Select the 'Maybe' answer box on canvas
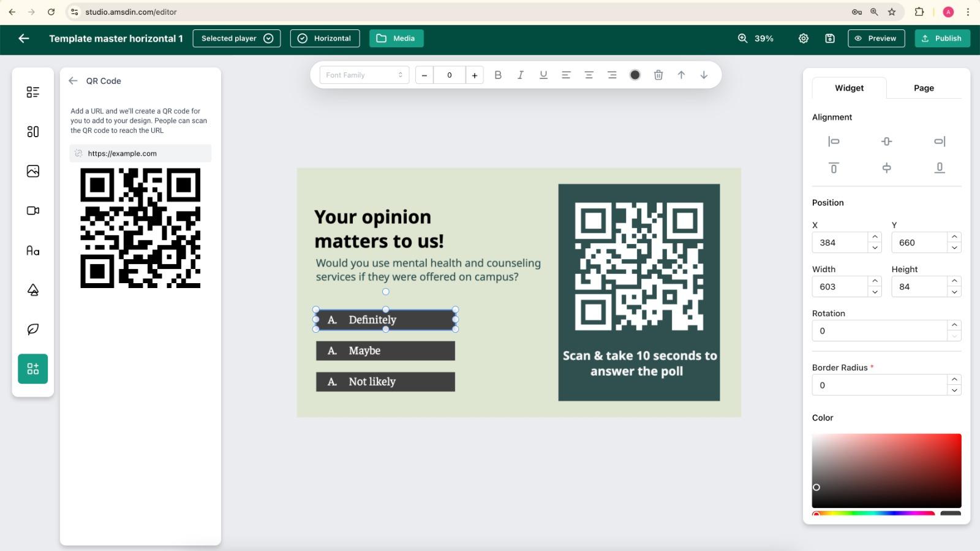The height and width of the screenshot is (551, 980). click(x=385, y=351)
